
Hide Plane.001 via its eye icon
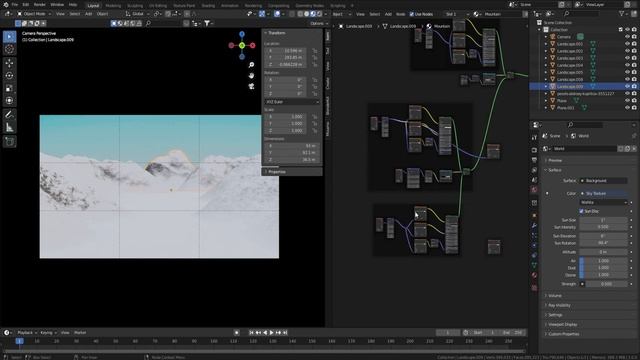coord(627,108)
